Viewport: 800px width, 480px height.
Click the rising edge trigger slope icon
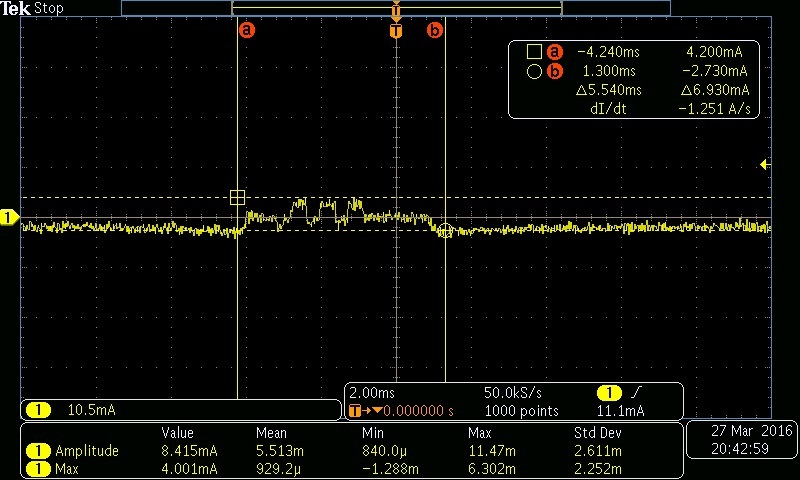pyautogui.click(x=636, y=392)
